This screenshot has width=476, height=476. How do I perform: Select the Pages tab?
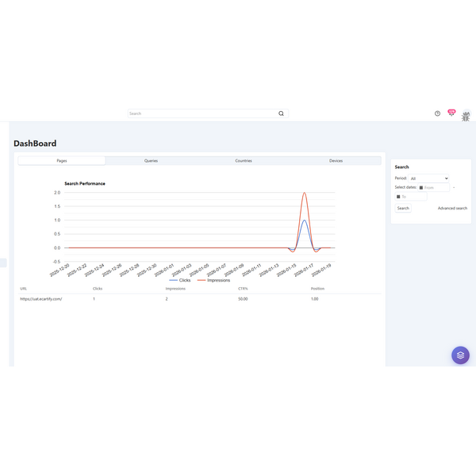tap(62, 160)
